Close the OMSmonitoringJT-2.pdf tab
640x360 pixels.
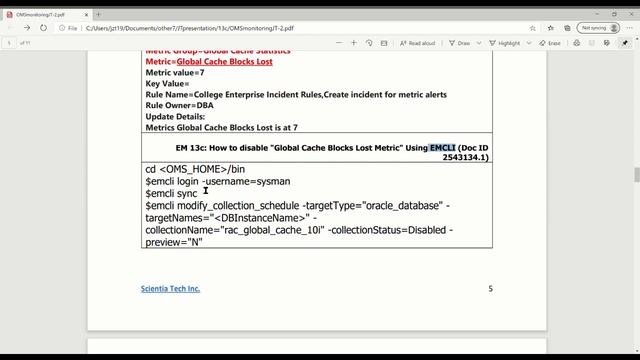click(87, 15)
